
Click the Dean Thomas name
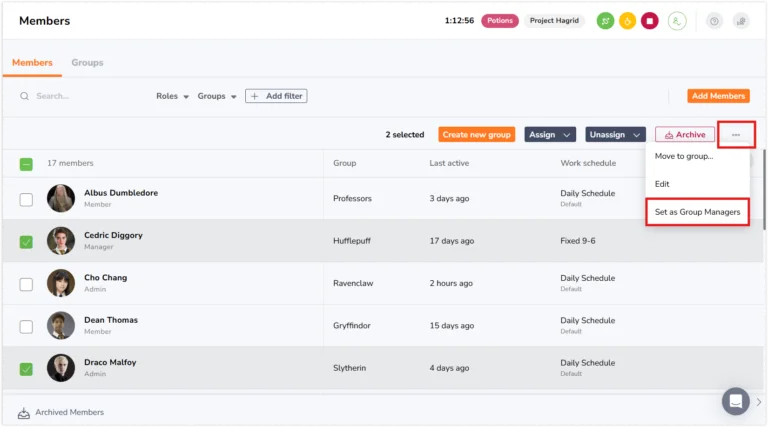pyautogui.click(x=111, y=320)
